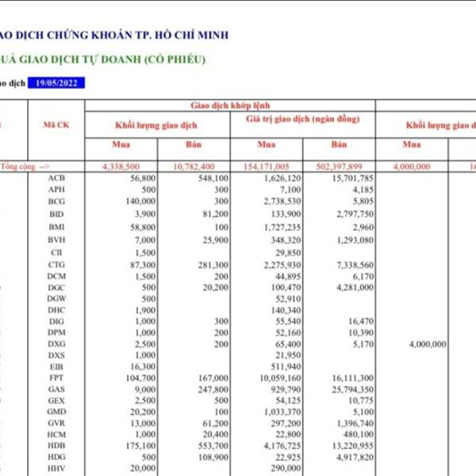
Task: Click the EIB ticker cell
Action: [x=56, y=367]
